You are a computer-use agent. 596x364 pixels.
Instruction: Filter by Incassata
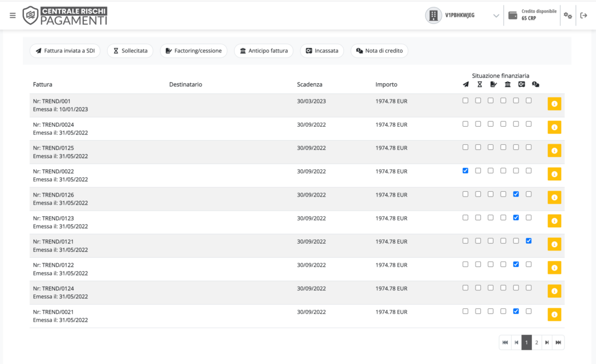click(x=322, y=51)
